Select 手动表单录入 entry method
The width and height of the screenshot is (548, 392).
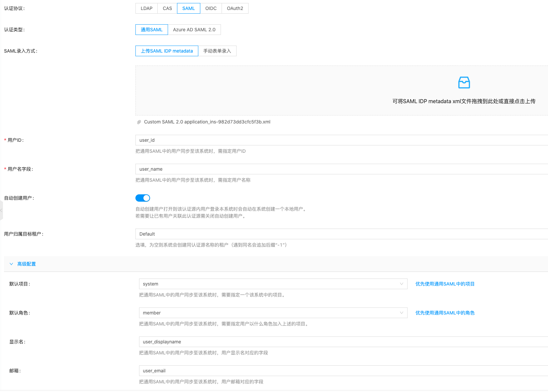[217, 51]
